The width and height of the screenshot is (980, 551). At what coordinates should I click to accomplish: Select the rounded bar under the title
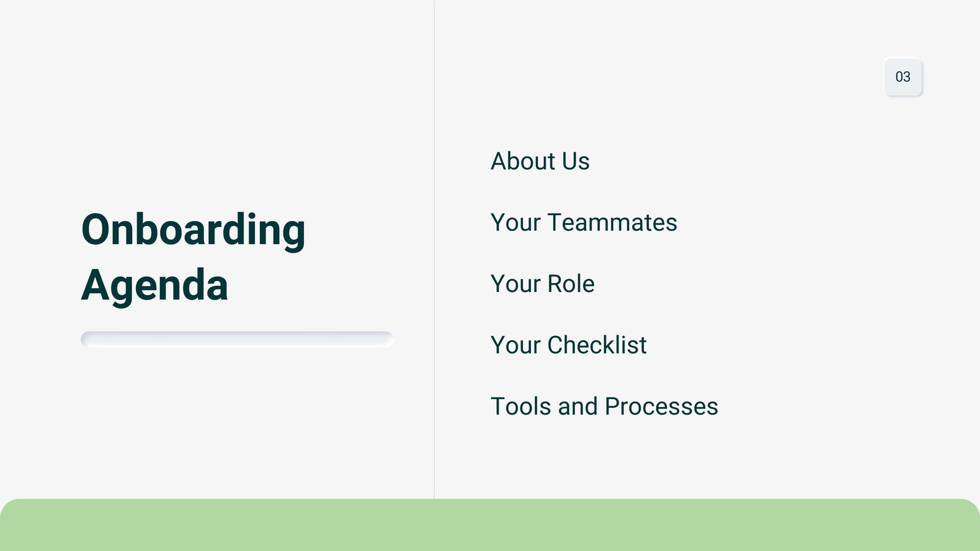click(x=237, y=339)
